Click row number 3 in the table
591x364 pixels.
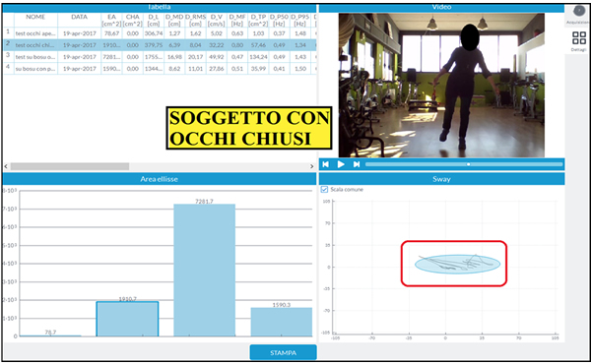[8, 55]
